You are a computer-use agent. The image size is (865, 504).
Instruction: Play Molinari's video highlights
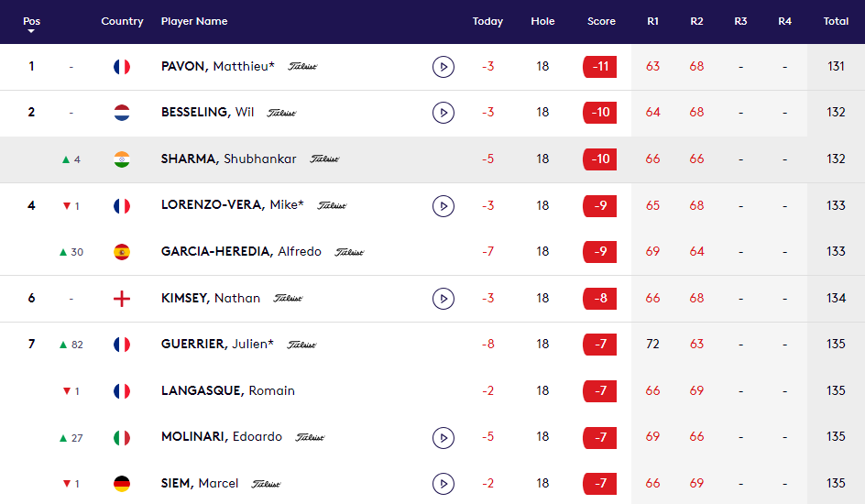coord(443,437)
